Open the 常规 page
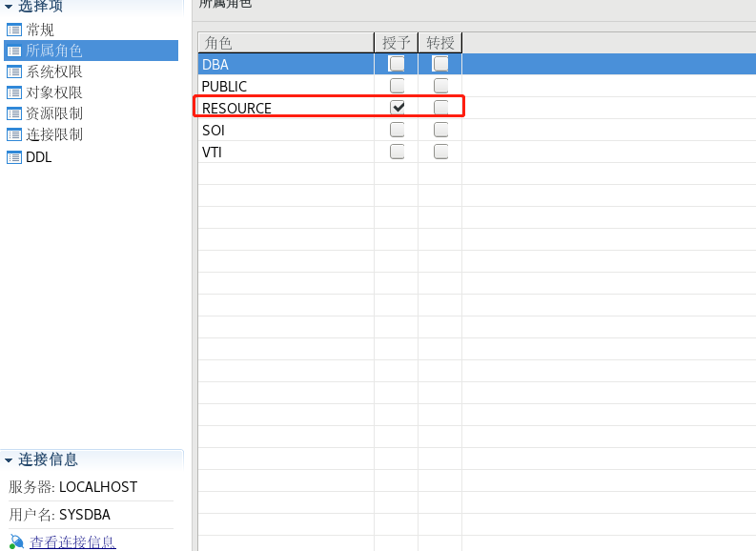This screenshot has width=756, height=551. 39,30
